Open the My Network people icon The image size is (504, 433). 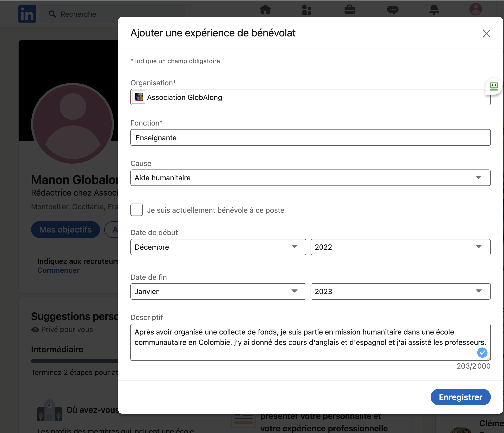pos(307,10)
